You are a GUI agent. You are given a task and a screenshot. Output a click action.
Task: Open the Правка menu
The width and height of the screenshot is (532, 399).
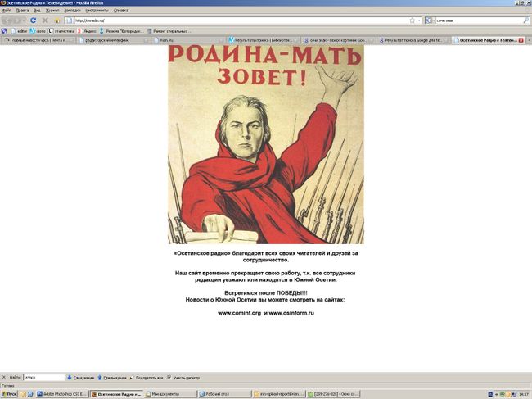coord(22,11)
